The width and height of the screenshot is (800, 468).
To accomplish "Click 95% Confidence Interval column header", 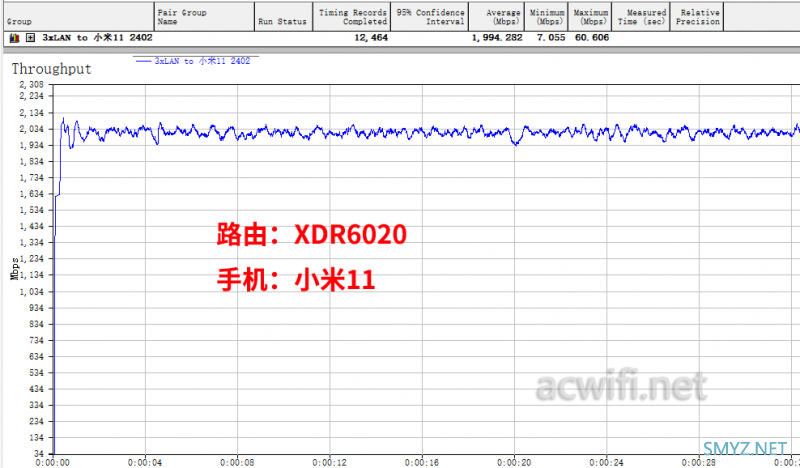I will [430, 17].
